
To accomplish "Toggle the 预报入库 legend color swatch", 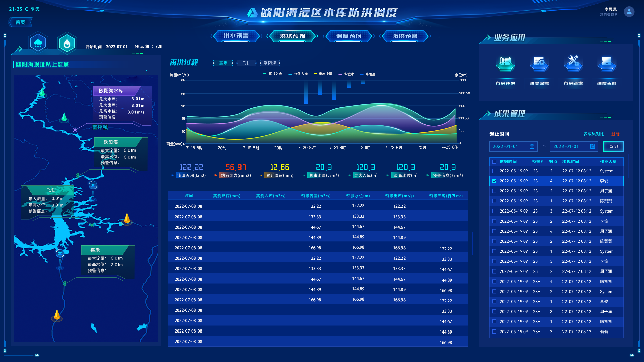I will pos(264,74).
